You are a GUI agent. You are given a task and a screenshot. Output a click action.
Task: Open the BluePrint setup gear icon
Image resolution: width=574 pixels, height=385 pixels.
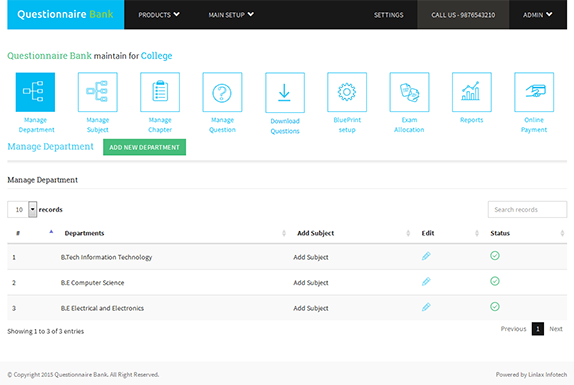[347, 92]
